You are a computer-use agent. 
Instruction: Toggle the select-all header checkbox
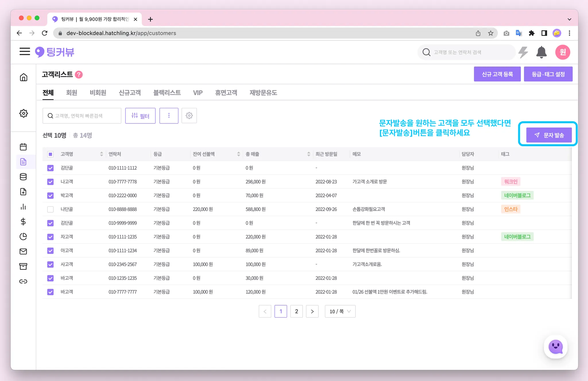click(51, 154)
